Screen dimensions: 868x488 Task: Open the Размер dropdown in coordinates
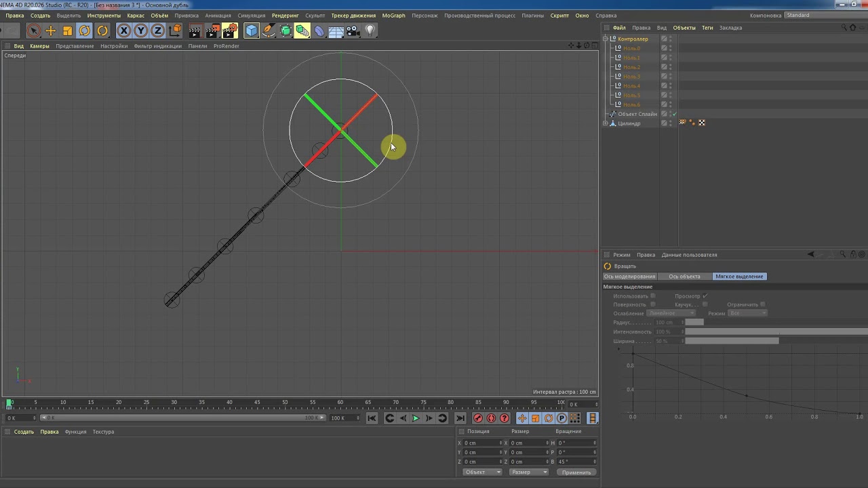pos(528,472)
